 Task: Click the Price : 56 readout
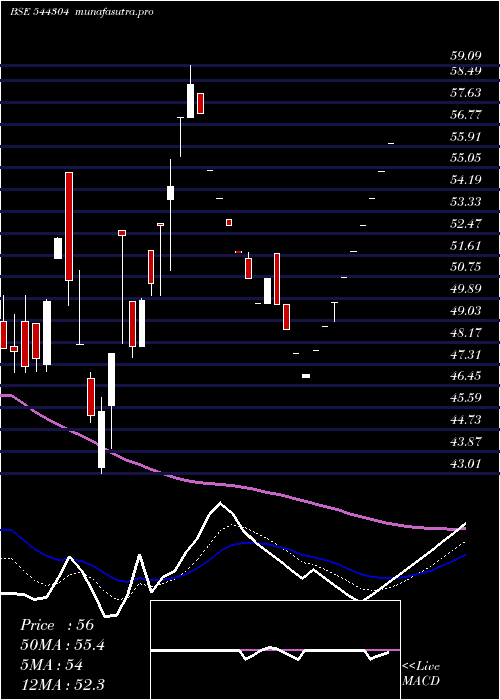pos(57,625)
